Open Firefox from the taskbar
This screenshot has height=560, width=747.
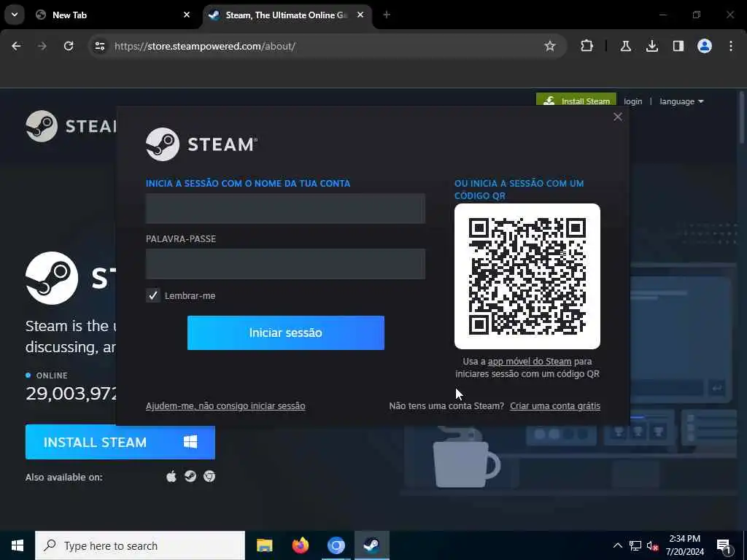[x=300, y=545]
